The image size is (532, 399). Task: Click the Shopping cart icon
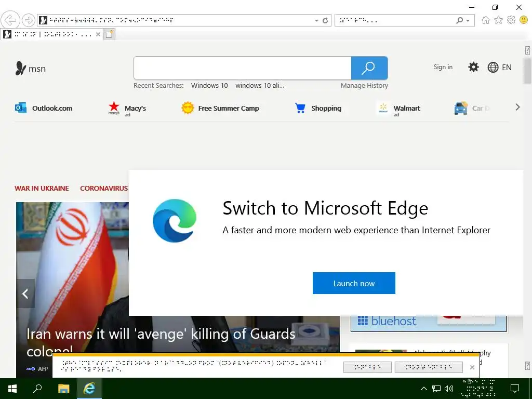(x=300, y=108)
